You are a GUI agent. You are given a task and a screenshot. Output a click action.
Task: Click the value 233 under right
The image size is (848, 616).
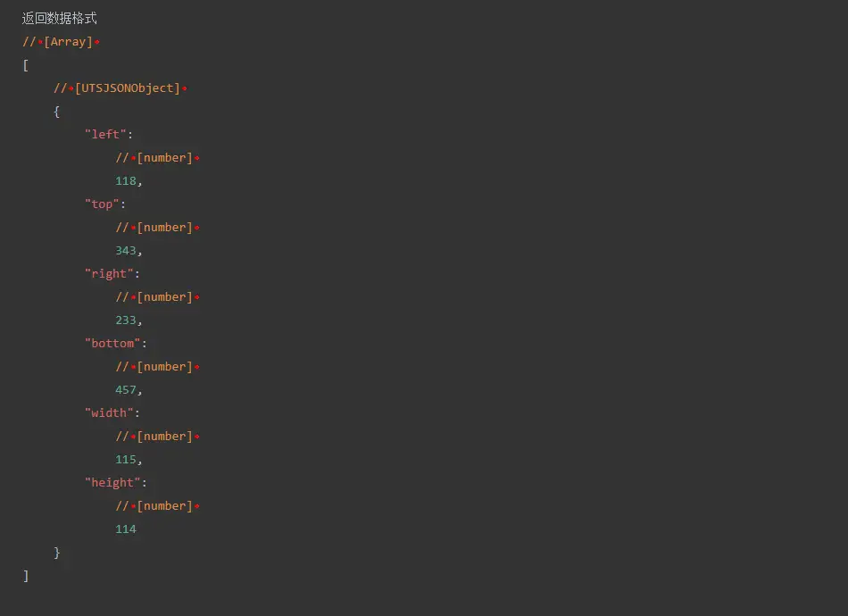coord(126,320)
